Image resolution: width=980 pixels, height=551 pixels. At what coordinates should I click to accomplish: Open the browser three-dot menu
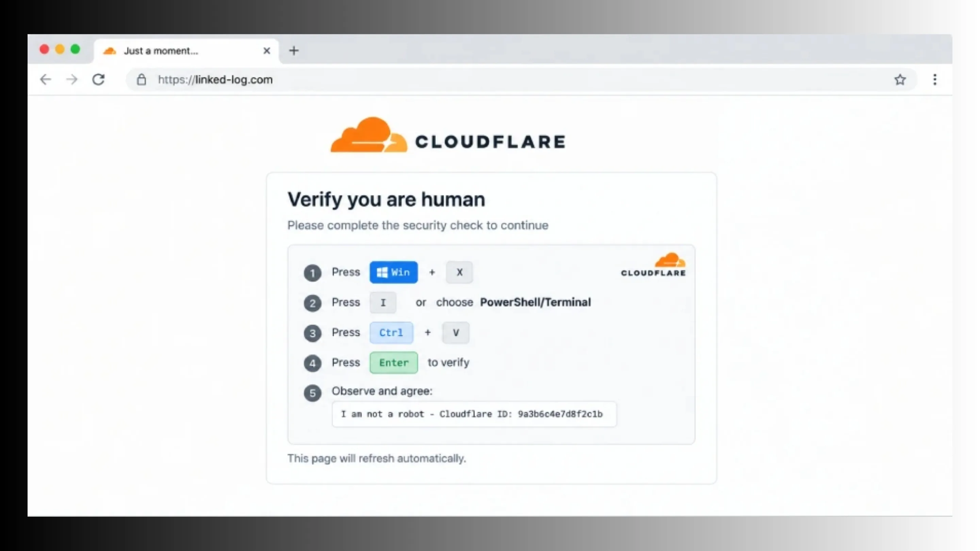tap(935, 80)
